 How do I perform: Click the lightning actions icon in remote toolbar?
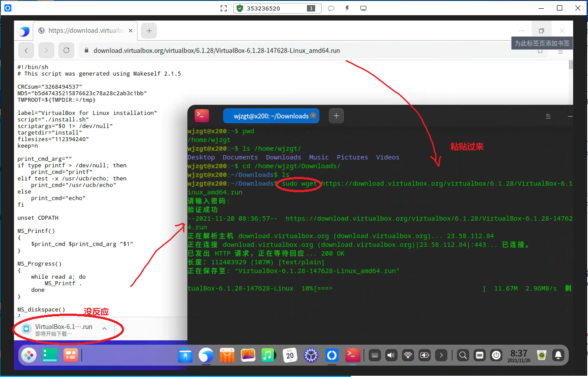[x=347, y=8]
